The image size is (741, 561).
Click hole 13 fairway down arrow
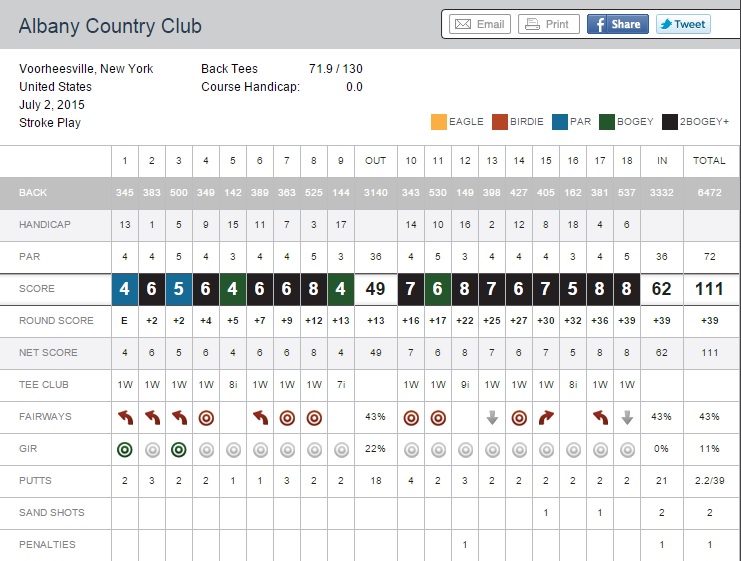pyautogui.click(x=492, y=418)
